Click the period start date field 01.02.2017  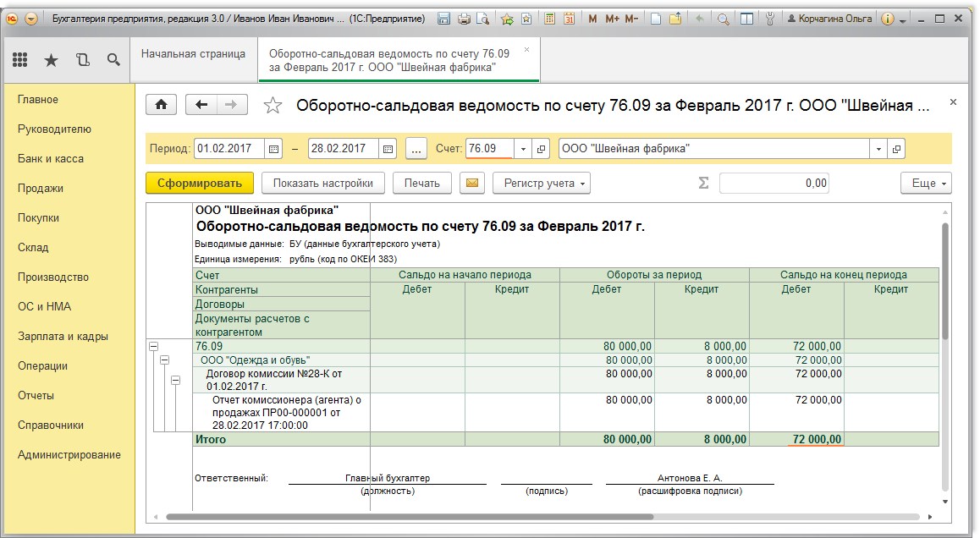[x=228, y=149]
